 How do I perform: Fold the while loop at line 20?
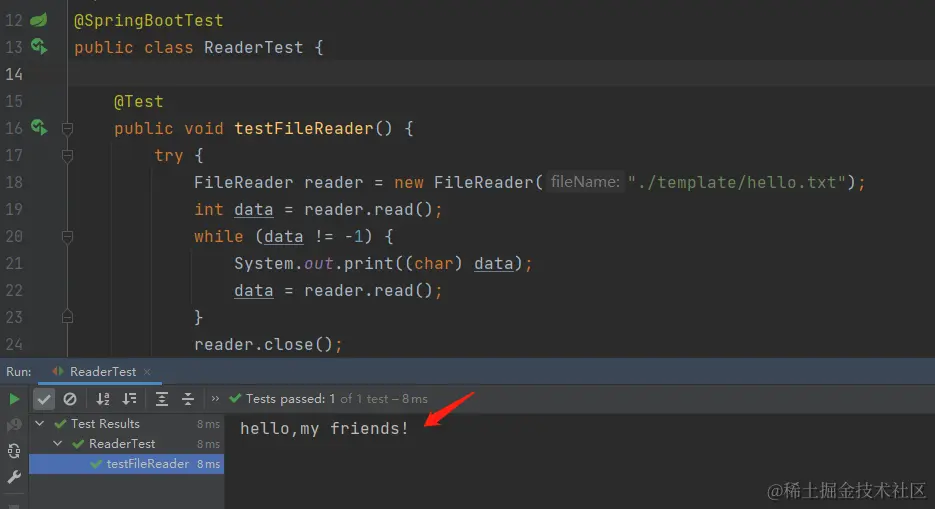coord(67,237)
